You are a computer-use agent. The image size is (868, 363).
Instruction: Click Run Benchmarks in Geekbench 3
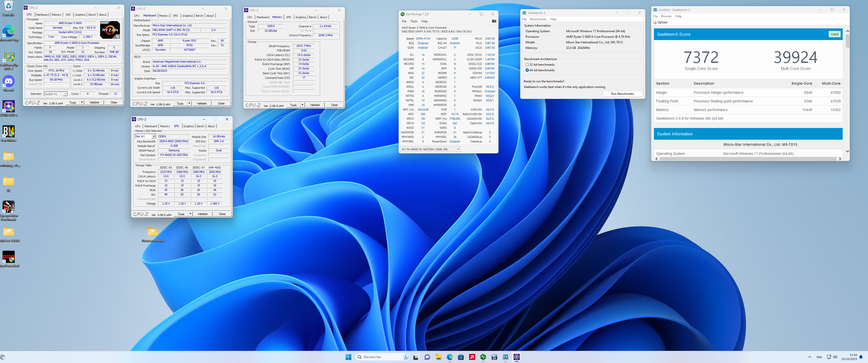(x=622, y=94)
